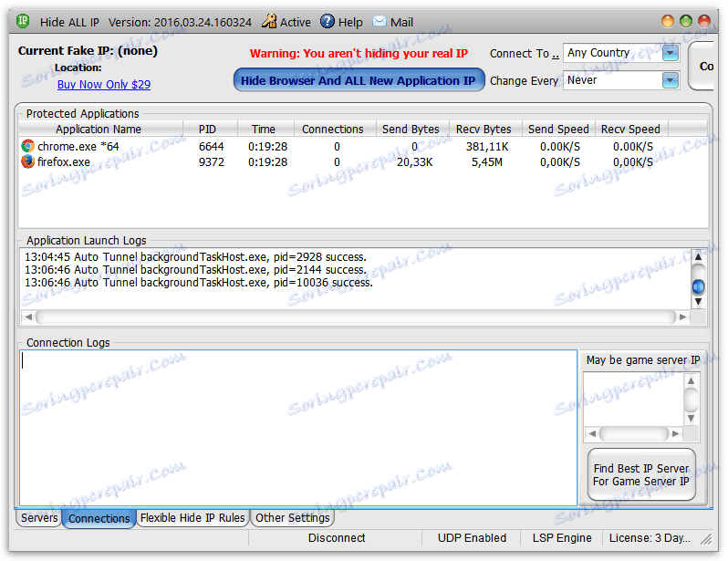
Task: Sort by Time column header
Action: pyautogui.click(x=264, y=130)
